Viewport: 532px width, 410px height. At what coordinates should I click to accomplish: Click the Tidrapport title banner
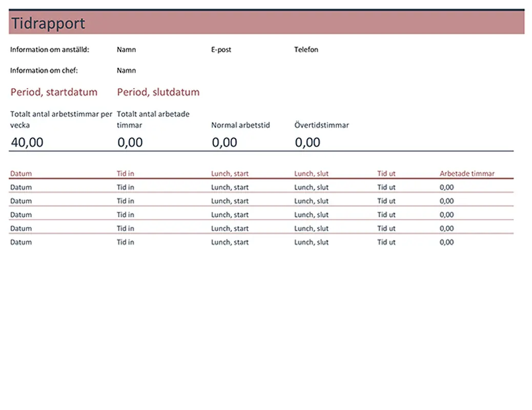coord(266,23)
